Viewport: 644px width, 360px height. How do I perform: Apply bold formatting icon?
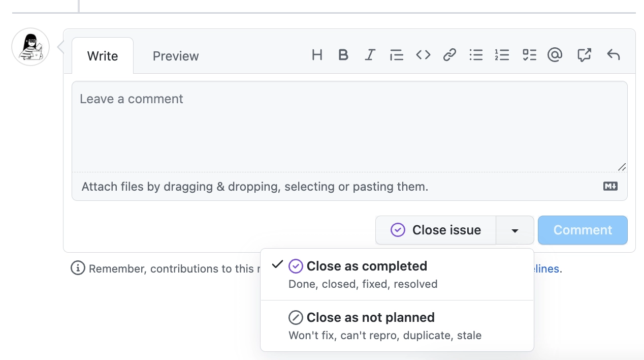pos(343,55)
